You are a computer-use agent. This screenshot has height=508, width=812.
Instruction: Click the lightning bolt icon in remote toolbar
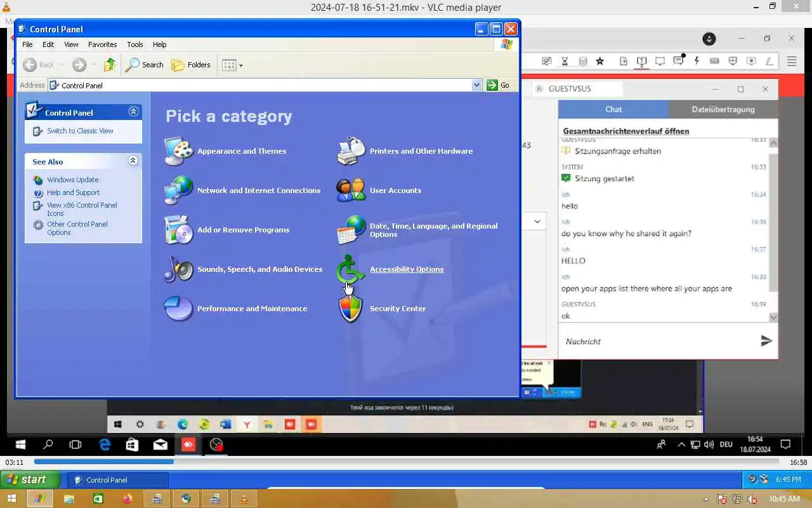click(697, 61)
